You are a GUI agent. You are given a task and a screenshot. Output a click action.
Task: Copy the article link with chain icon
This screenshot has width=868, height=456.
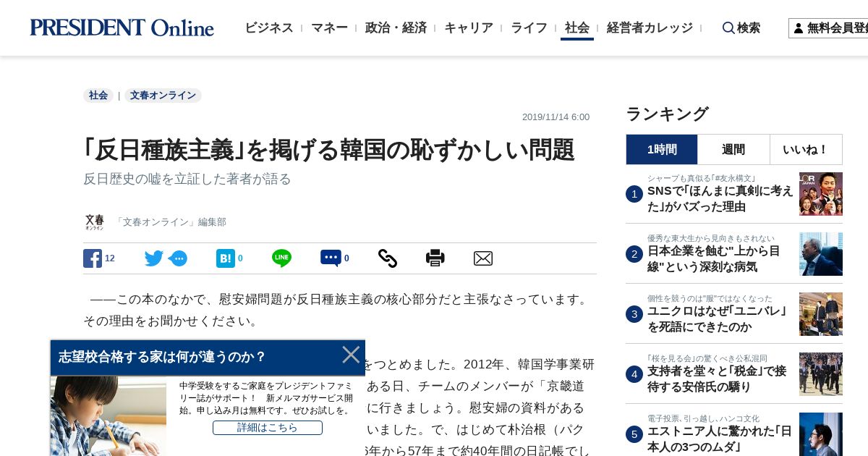(387, 258)
